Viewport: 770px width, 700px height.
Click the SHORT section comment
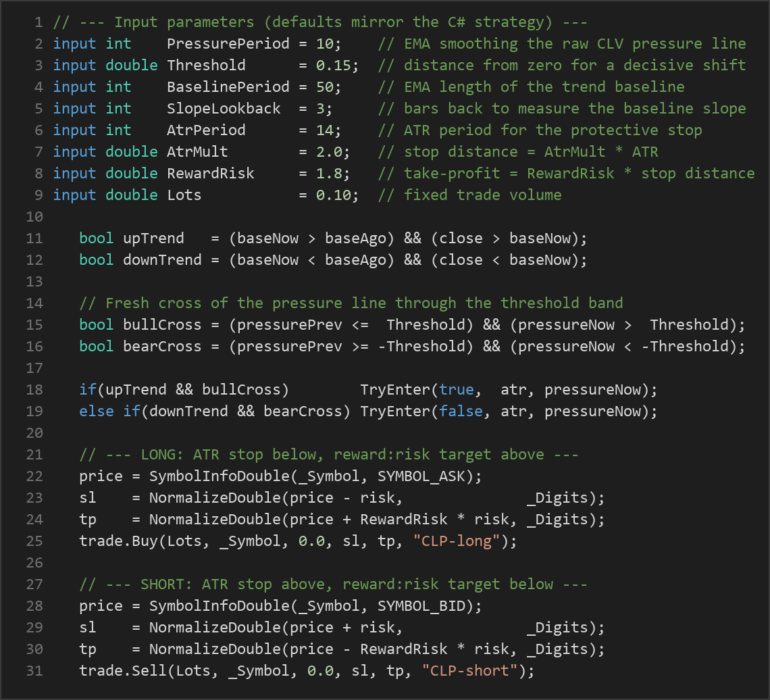click(x=334, y=584)
